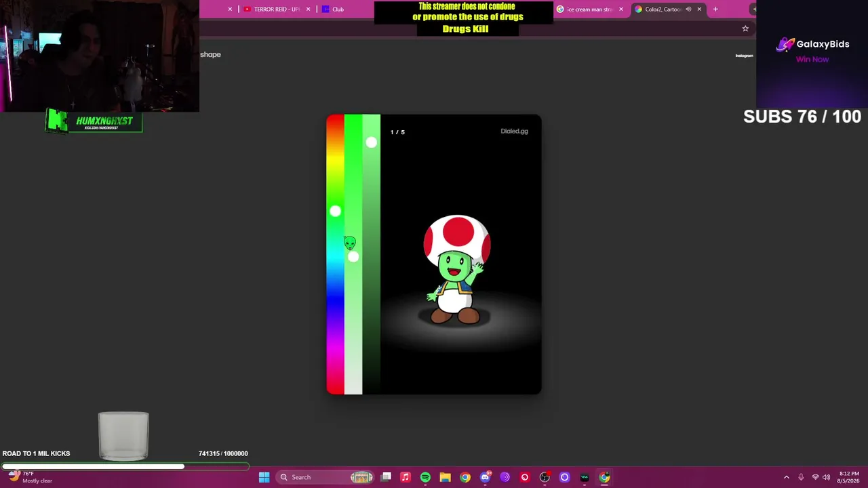
Task: Launch Apple Music from the taskbar
Action: click(x=406, y=477)
